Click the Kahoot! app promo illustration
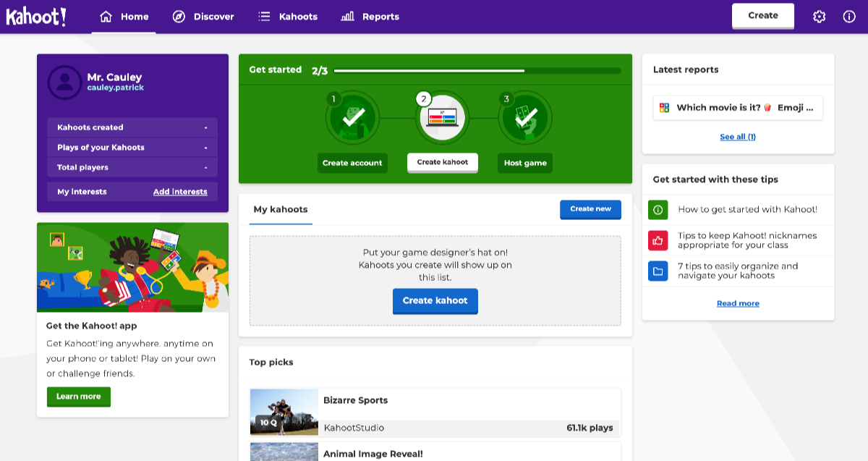The image size is (868, 461). pos(133,267)
